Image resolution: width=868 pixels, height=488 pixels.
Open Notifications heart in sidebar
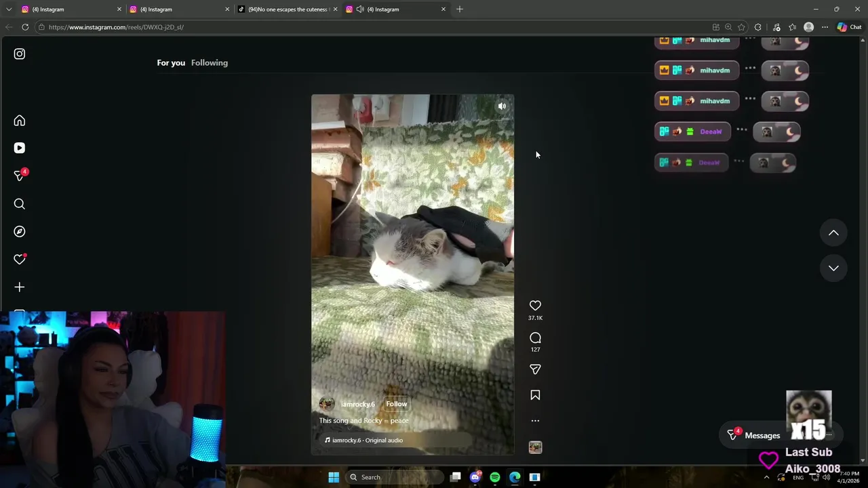click(20, 260)
